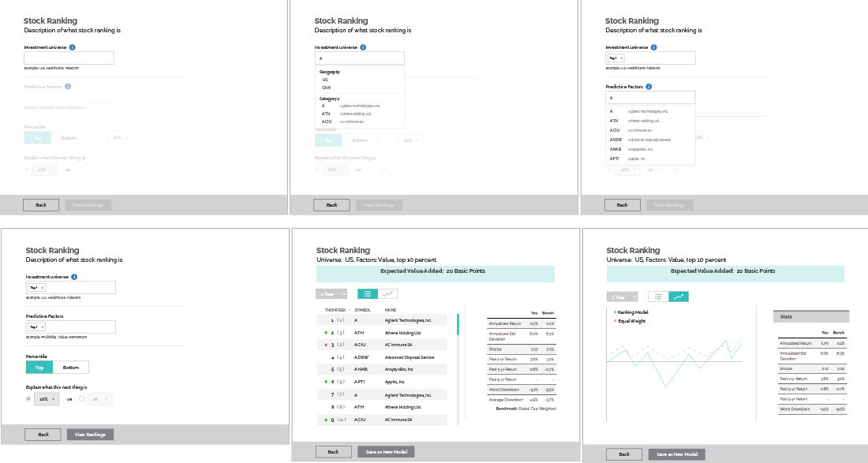Select the radio button beside the active 10% dropdown

[29, 399]
